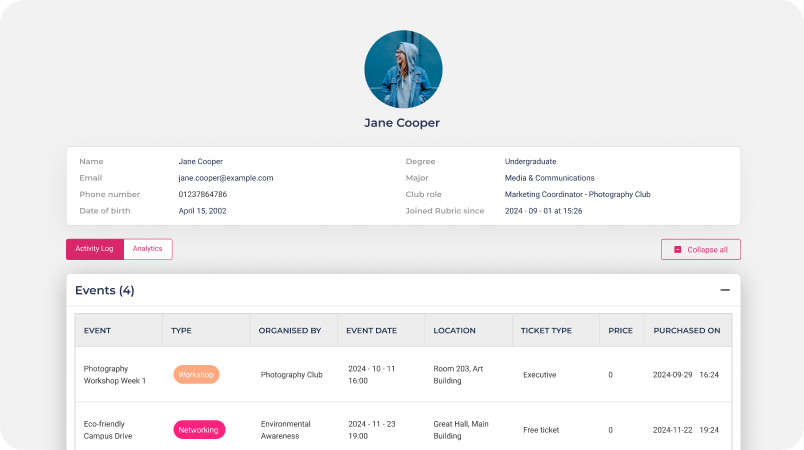The image size is (804, 450).
Task: Select Photography Club organiser cell
Action: point(292,375)
